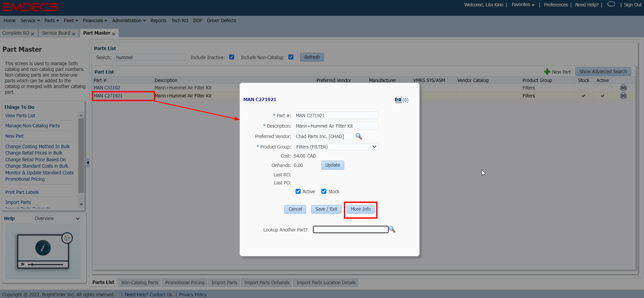
Task: Open DDP menu item
Action: coord(198,20)
